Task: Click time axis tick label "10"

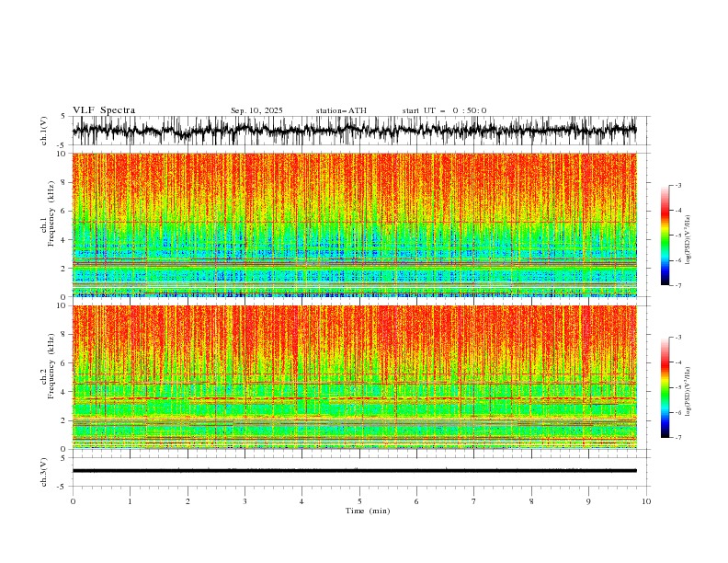Action: [646, 501]
